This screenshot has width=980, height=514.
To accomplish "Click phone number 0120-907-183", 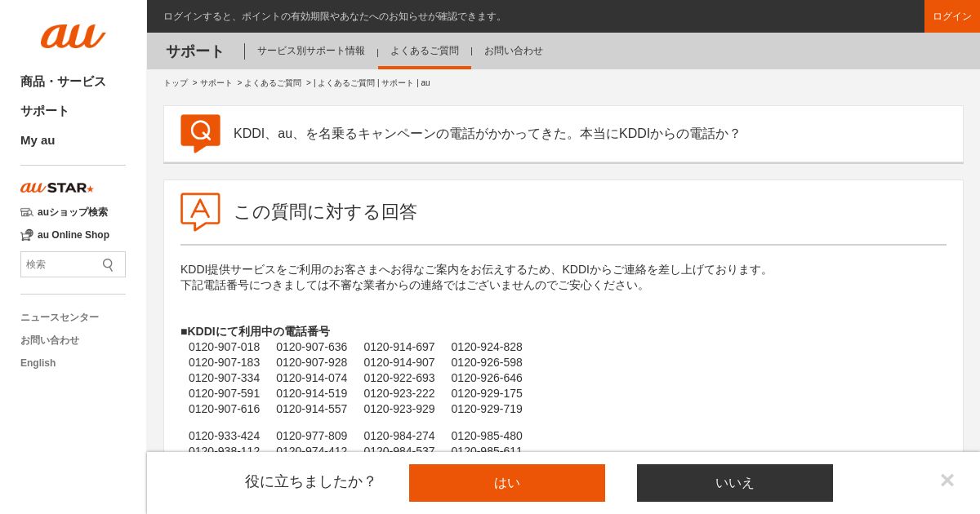I will pyautogui.click(x=225, y=362).
